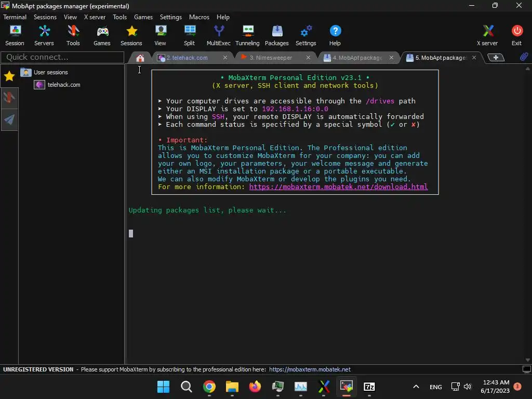
Task: Select telehack.com session in sidebar
Action: tap(64, 85)
